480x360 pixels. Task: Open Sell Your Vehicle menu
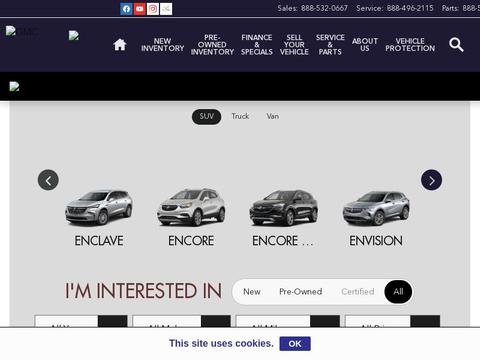coord(294,45)
